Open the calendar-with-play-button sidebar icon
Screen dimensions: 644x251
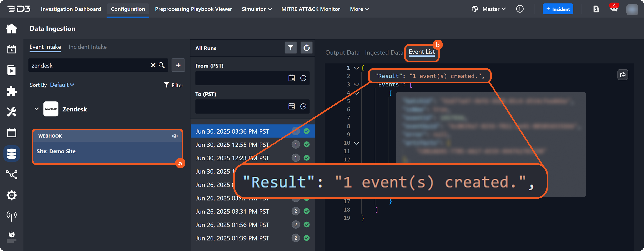[11, 49]
